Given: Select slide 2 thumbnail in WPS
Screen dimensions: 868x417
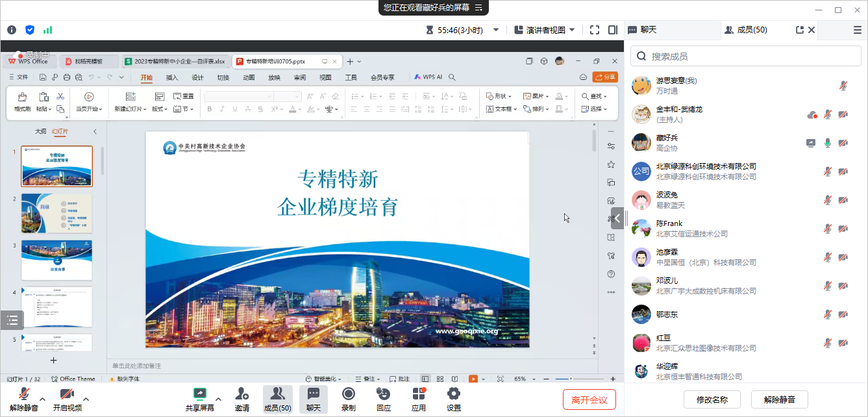Looking at the screenshot, I should tap(56, 213).
